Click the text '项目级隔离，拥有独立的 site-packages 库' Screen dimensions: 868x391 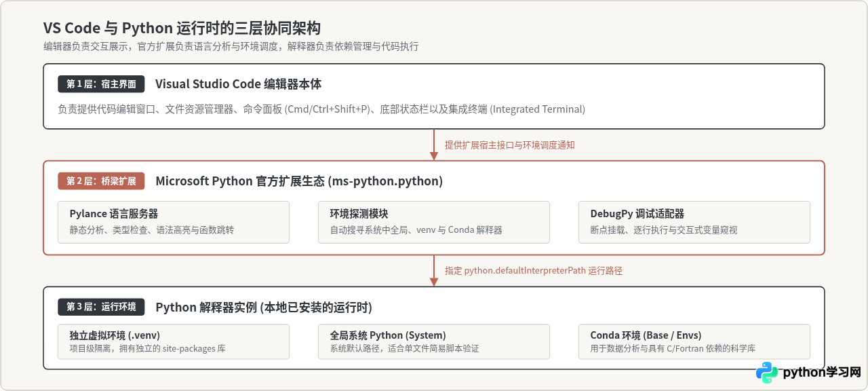(x=147, y=349)
